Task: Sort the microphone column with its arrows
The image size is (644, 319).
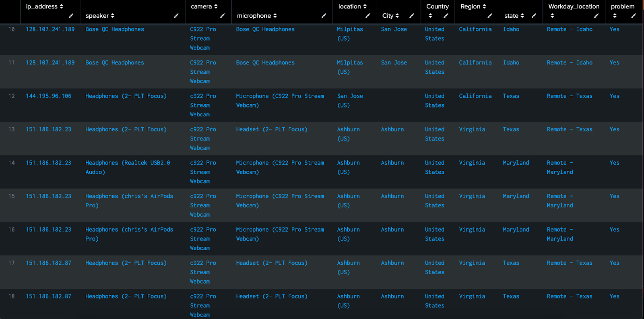Action: (x=275, y=16)
